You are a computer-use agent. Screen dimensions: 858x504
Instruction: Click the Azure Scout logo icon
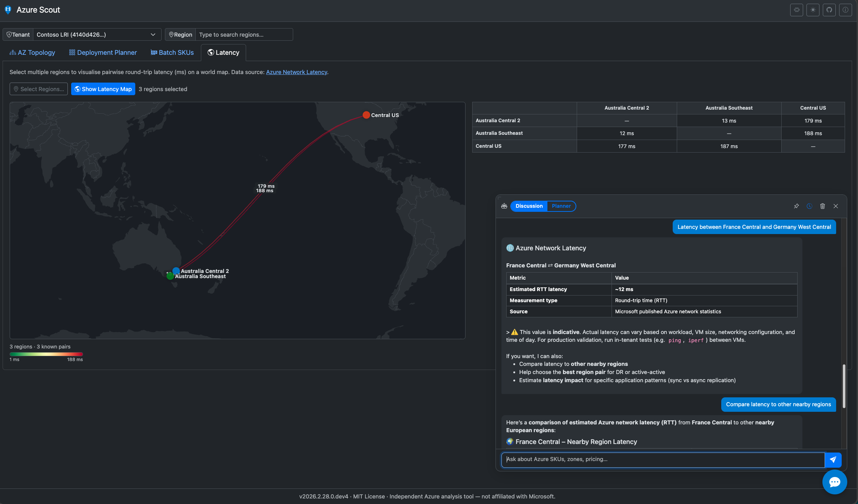click(8, 10)
